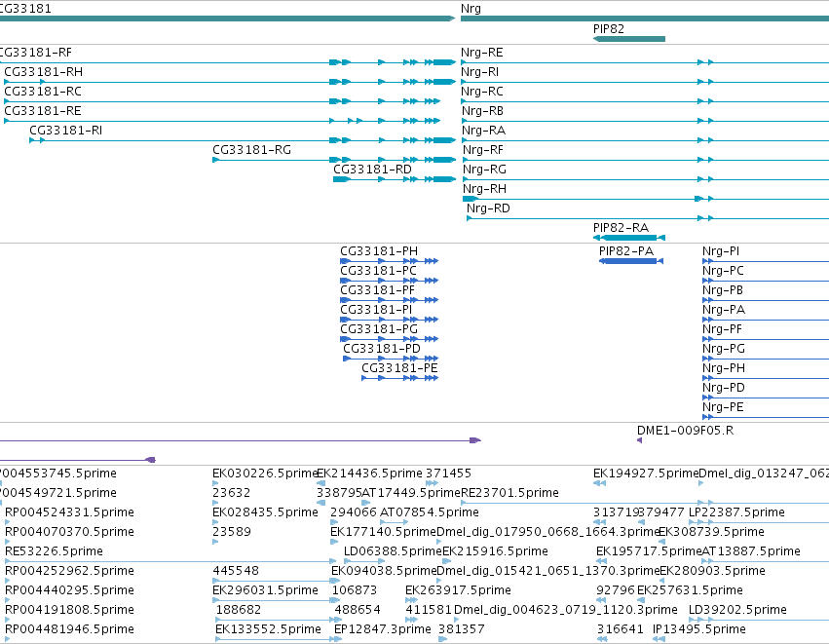Click the Nrg-PD protein label
This screenshot has width=829, height=644.
(724, 388)
